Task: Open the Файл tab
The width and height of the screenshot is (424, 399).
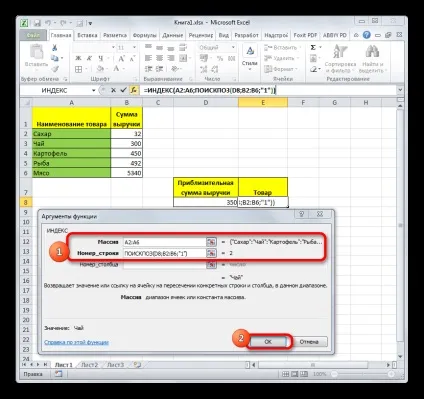Action: tap(33, 35)
